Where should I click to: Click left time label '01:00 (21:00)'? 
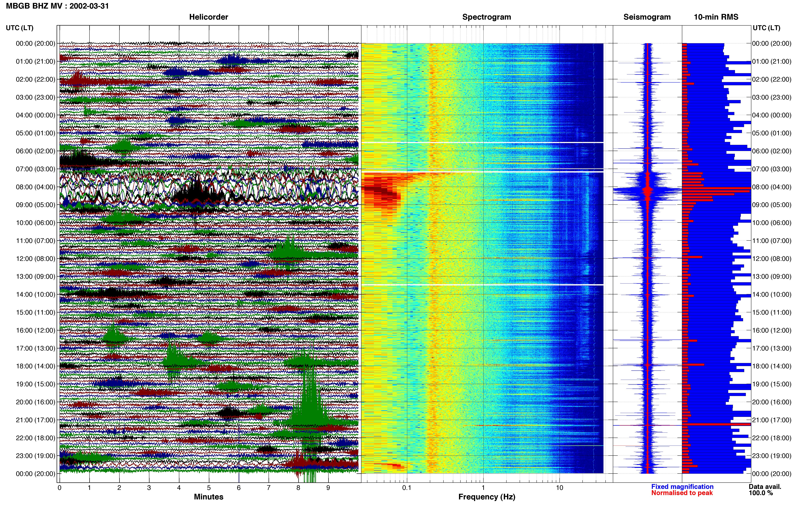(x=36, y=61)
